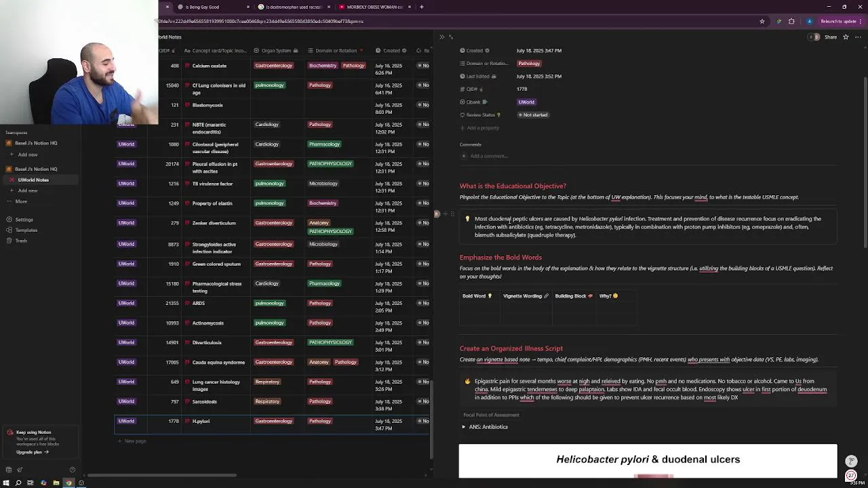The width and height of the screenshot is (868, 488).
Task: Open the Created column header menu
Action: 391,51
